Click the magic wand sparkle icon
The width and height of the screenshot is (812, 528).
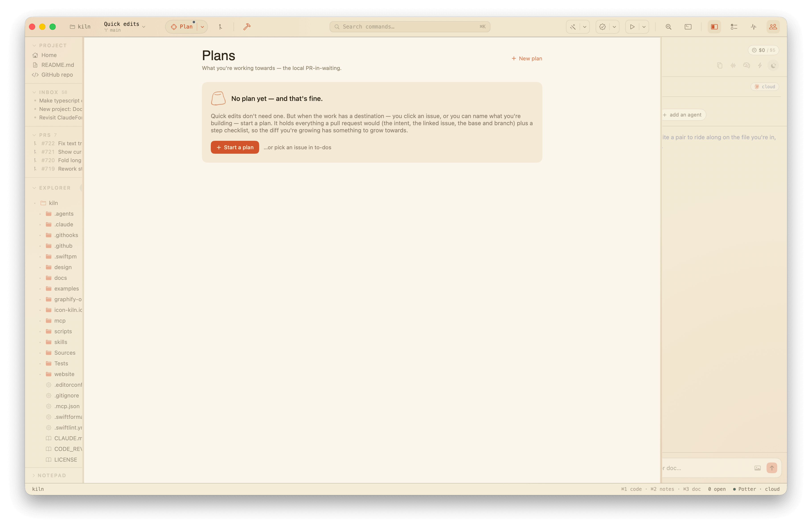573,27
